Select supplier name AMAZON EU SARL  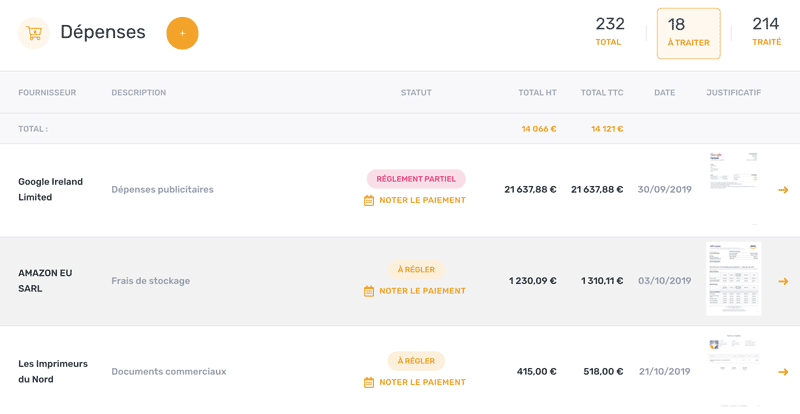(45, 281)
